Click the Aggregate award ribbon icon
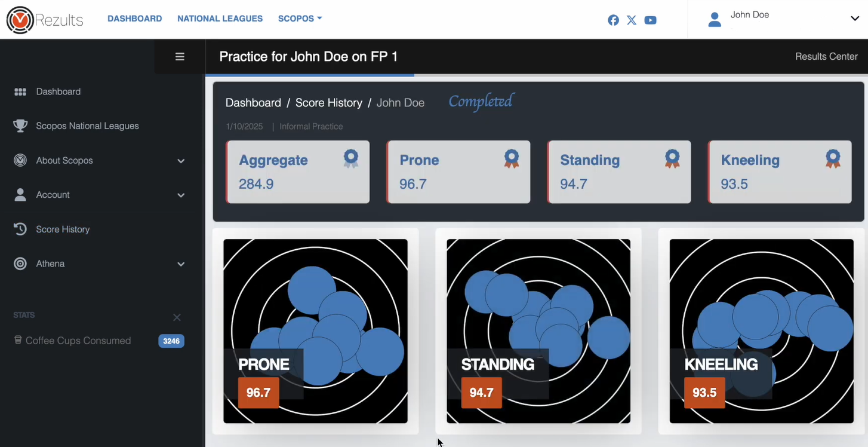Viewport: 868px width, 447px height. [x=351, y=158]
